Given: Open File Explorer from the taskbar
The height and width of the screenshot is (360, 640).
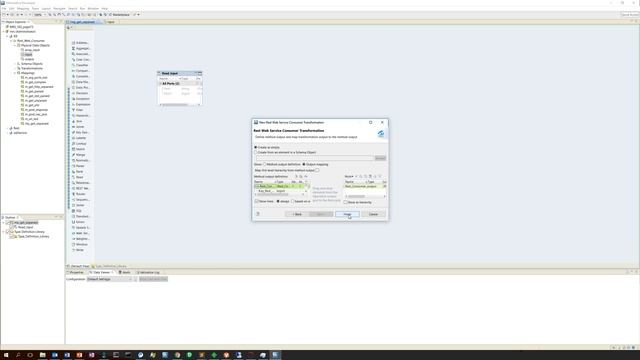Looking at the screenshot, I should [x=42, y=355].
